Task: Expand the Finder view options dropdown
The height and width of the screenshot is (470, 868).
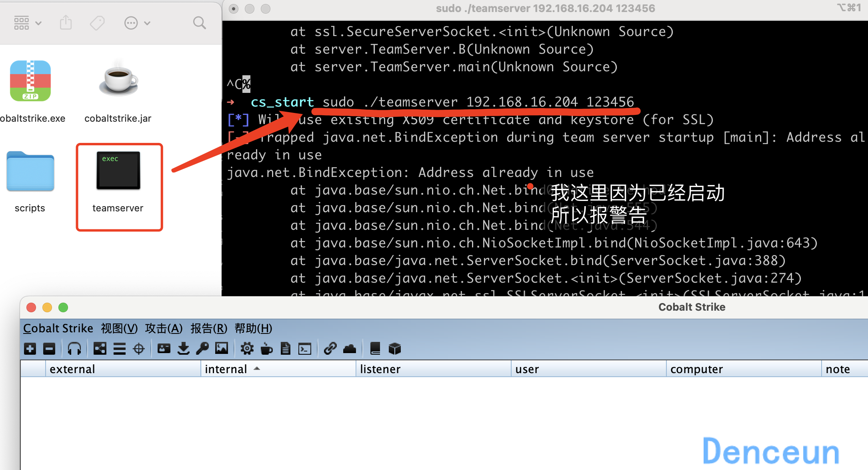Action: coord(28,23)
